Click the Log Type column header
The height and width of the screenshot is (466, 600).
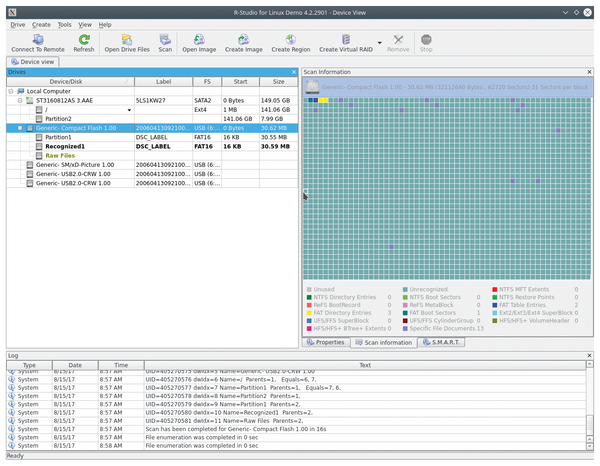[29, 365]
